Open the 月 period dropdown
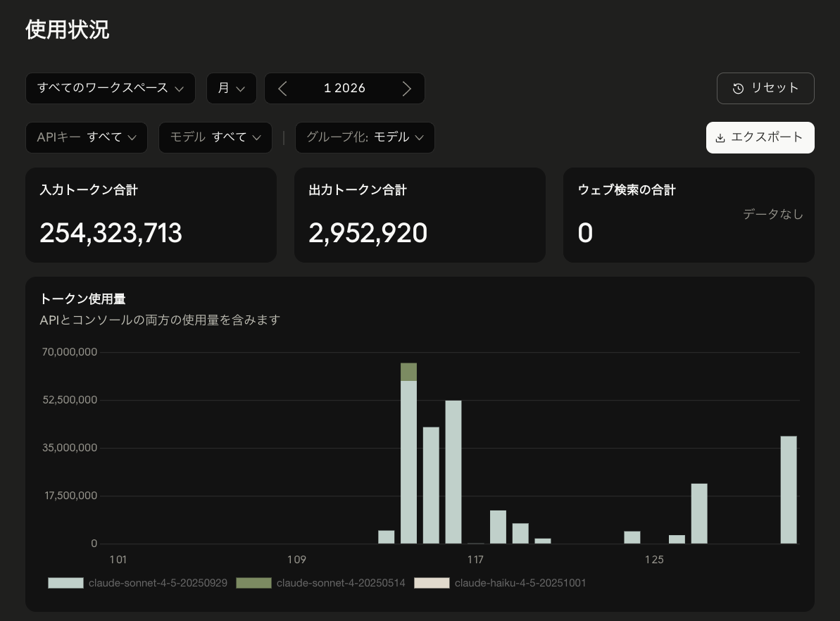This screenshot has height=621, width=840. 232,89
